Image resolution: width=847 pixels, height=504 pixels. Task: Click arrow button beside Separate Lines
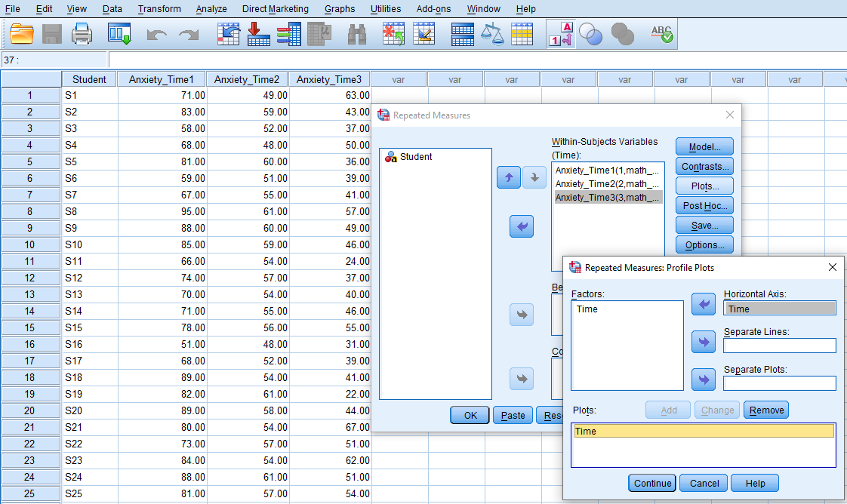(704, 342)
